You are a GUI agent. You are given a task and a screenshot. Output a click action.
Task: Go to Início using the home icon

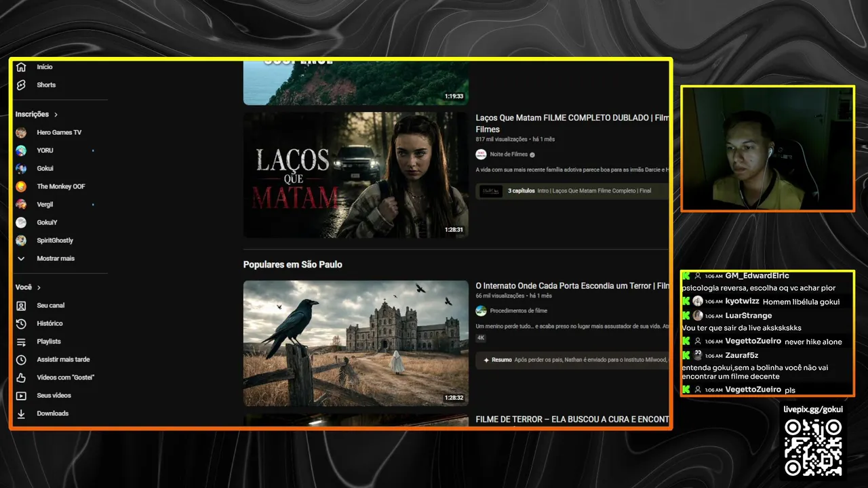(21, 67)
